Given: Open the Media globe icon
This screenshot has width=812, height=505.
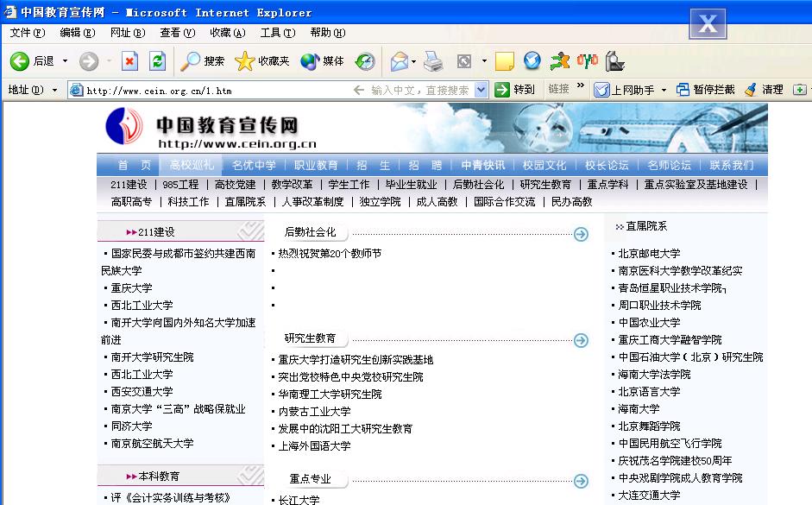Looking at the screenshot, I should point(310,61).
